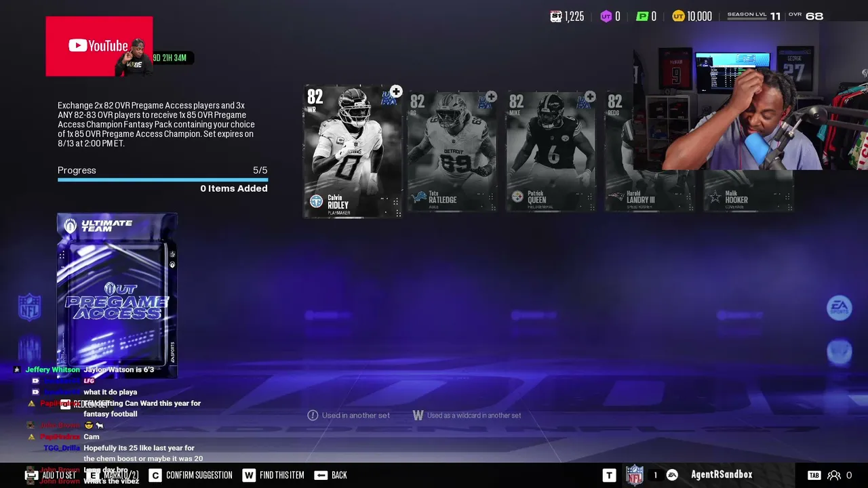Click the '9D 21H 34M' set timer
868x488 pixels.
(170, 58)
